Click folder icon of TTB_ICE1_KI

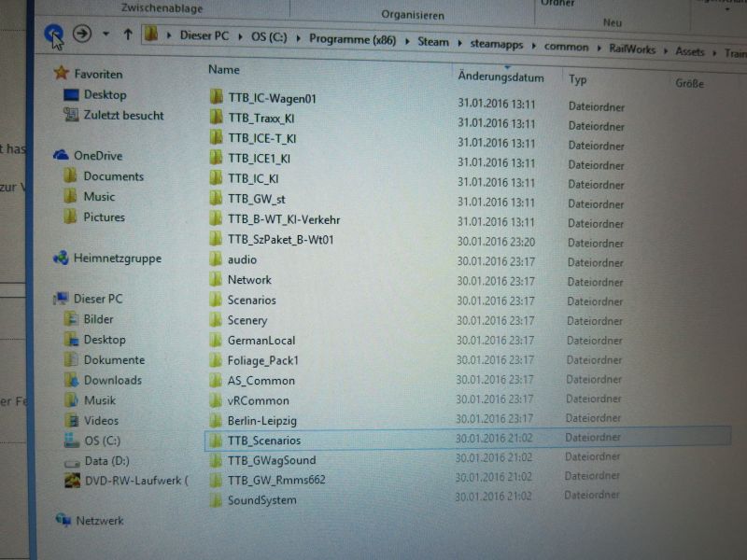[216, 157]
